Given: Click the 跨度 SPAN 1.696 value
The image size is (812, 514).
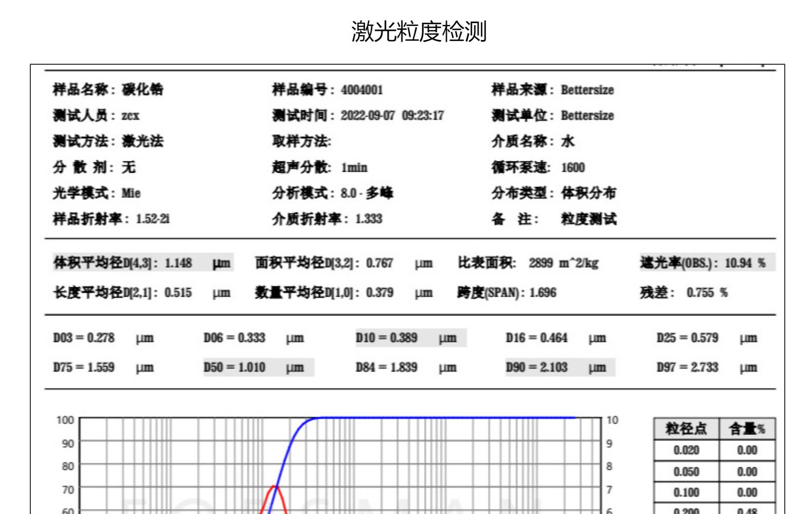Looking at the screenshot, I should click(543, 293).
